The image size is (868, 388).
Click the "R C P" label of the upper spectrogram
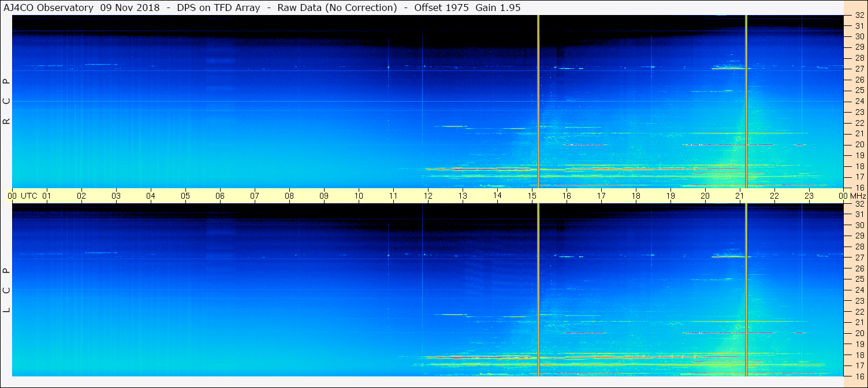click(6, 102)
